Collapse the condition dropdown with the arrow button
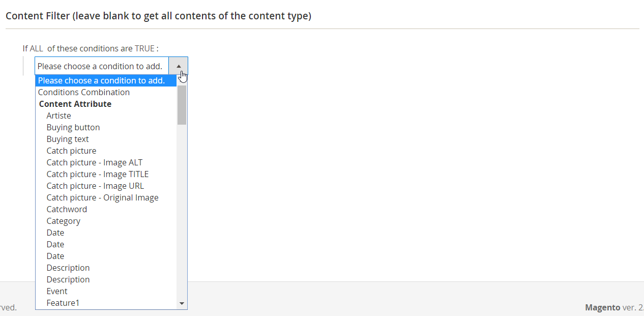 coord(179,66)
